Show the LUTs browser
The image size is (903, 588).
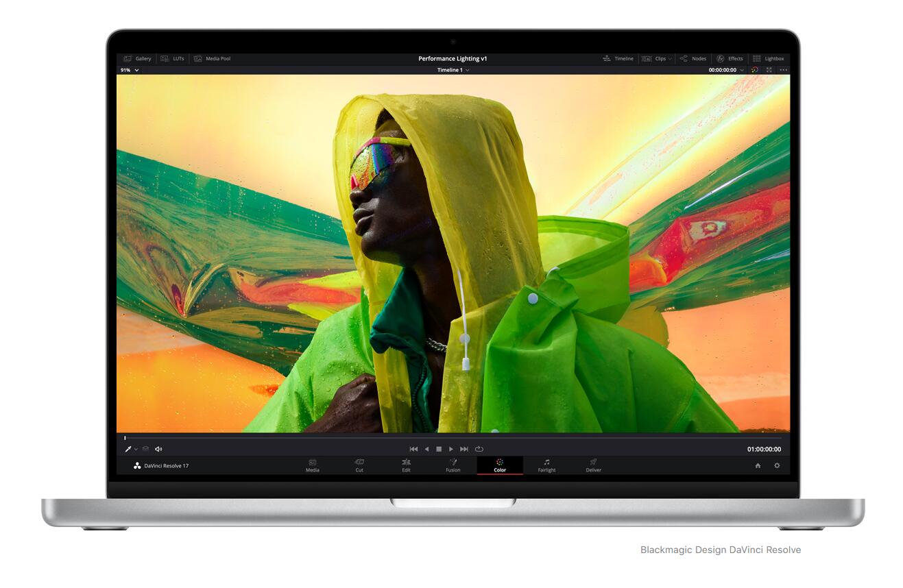(x=172, y=59)
